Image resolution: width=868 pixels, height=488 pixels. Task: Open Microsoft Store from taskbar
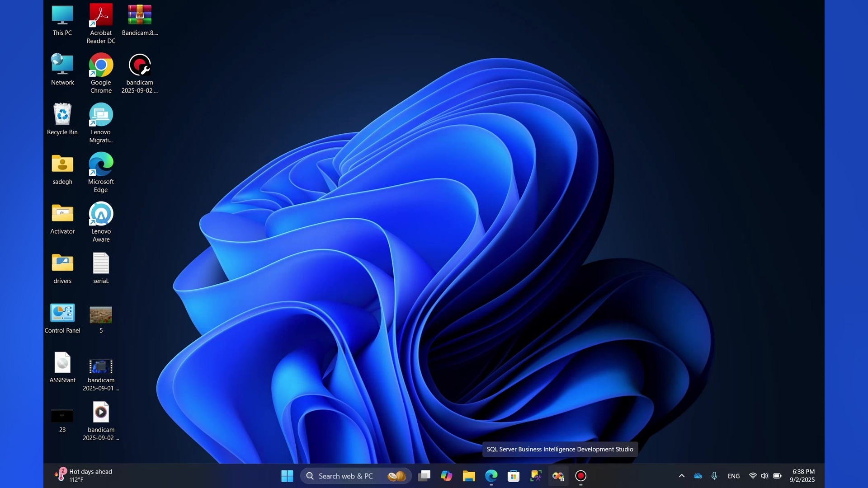(514, 476)
